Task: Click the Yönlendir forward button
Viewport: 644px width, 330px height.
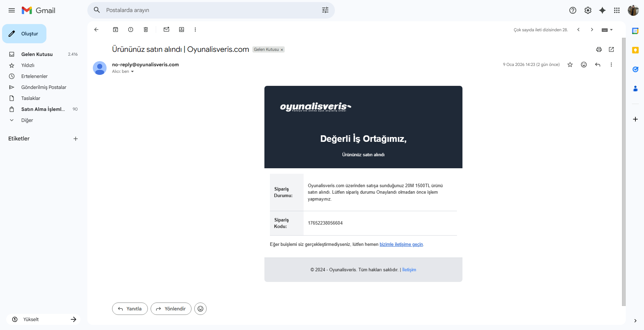Action: [171, 309]
